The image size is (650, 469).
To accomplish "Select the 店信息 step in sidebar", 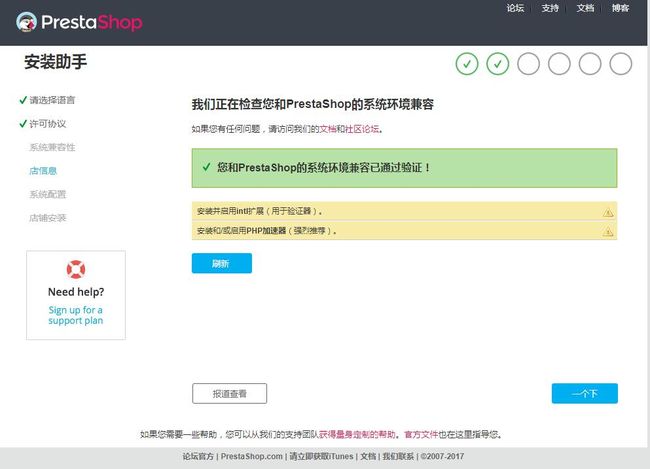I will point(43,171).
